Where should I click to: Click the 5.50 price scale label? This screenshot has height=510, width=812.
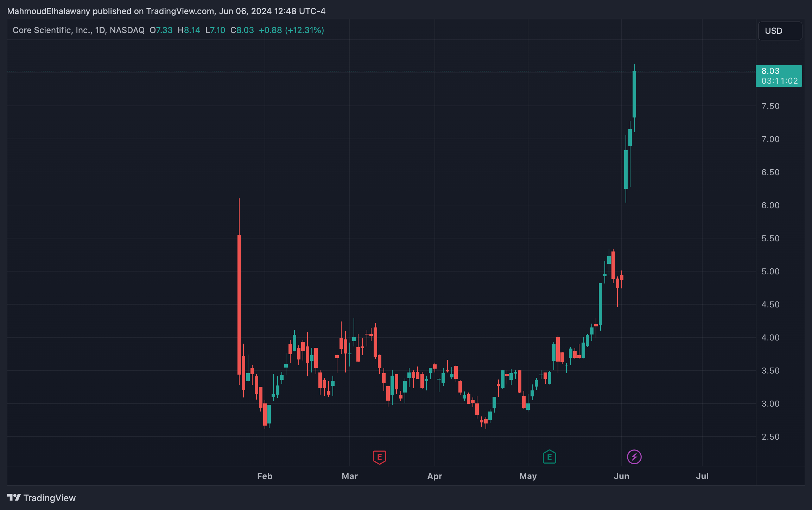click(x=770, y=238)
